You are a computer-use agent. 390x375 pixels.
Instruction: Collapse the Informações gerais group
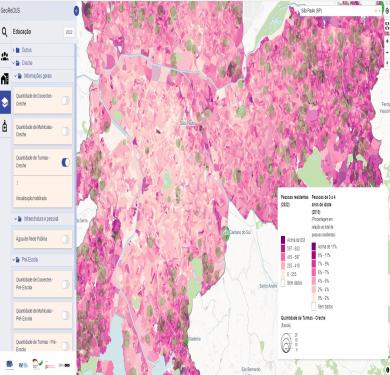(15, 76)
